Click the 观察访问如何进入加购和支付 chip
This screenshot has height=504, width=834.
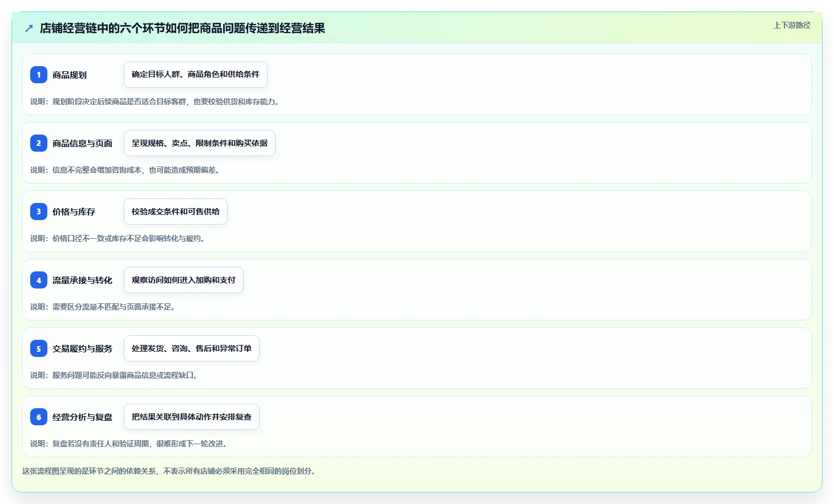(x=184, y=280)
